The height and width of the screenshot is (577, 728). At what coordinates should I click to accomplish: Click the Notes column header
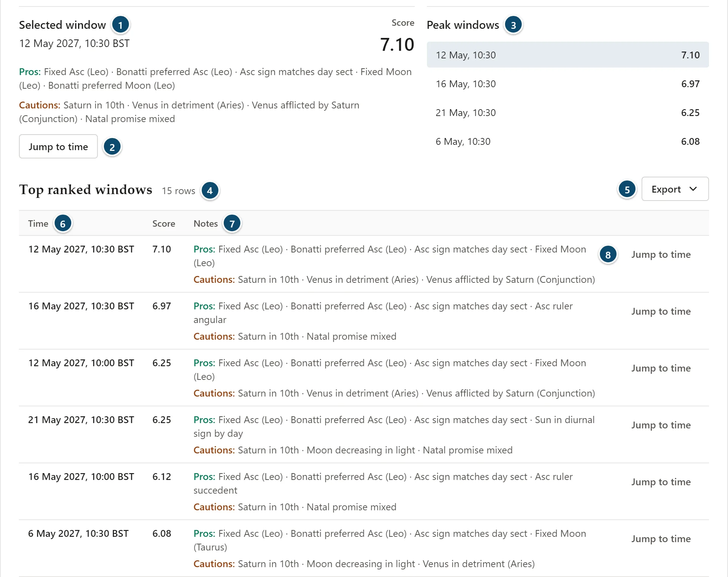(x=206, y=223)
